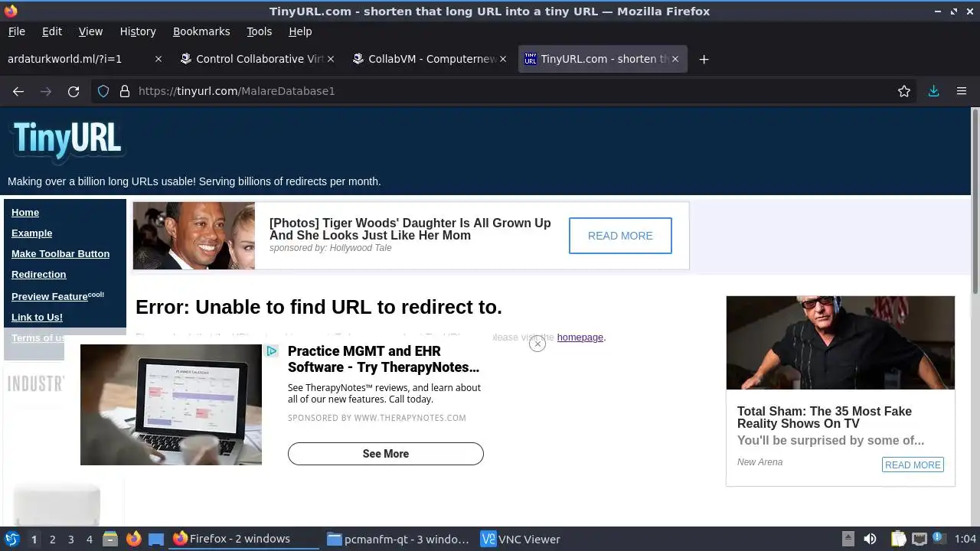Open the Firefox hamburger menu
Screen dimensions: 980x551
pos(962,91)
